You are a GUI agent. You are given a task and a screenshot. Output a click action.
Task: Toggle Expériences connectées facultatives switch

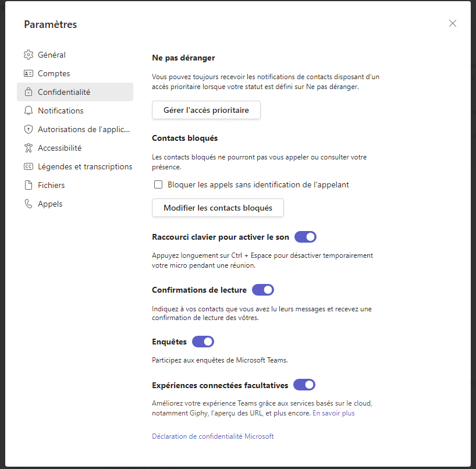[304, 385]
